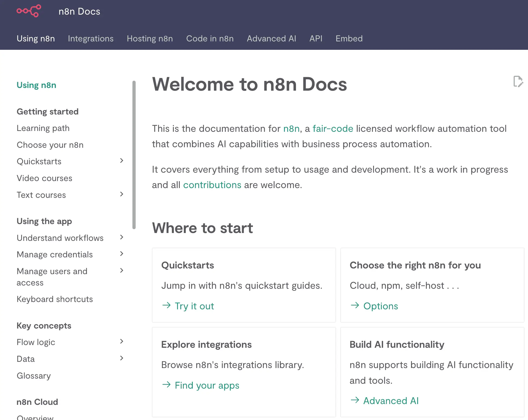Image resolution: width=528 pixels, height=420 pixels.
Task: Open Data sidebar item
Action: tap(25, 359)
